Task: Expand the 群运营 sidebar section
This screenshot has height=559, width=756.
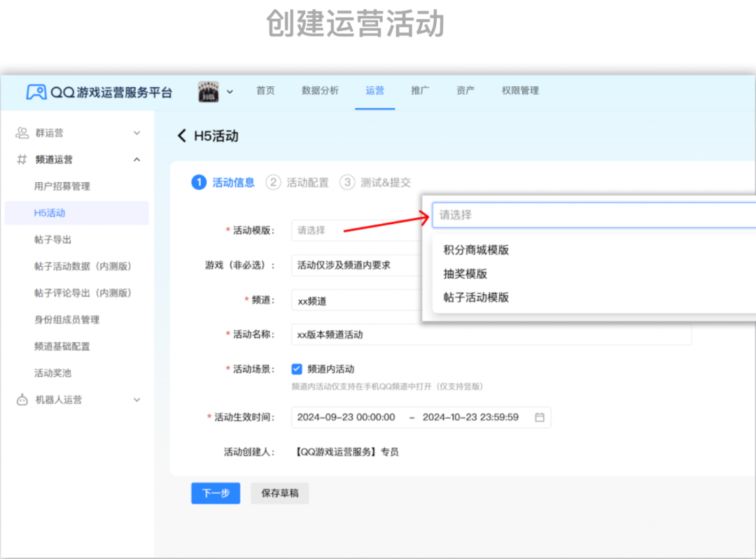Action: point(137,133)
